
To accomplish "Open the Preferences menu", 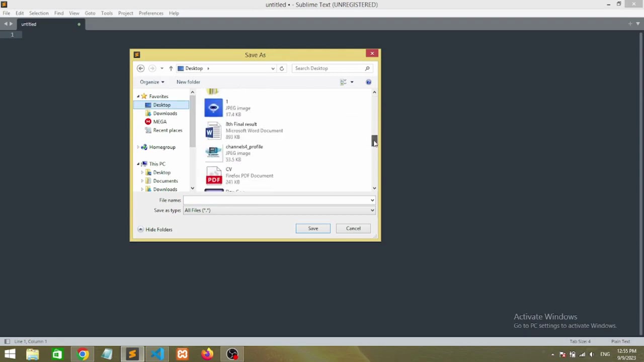I will (151, 13).
